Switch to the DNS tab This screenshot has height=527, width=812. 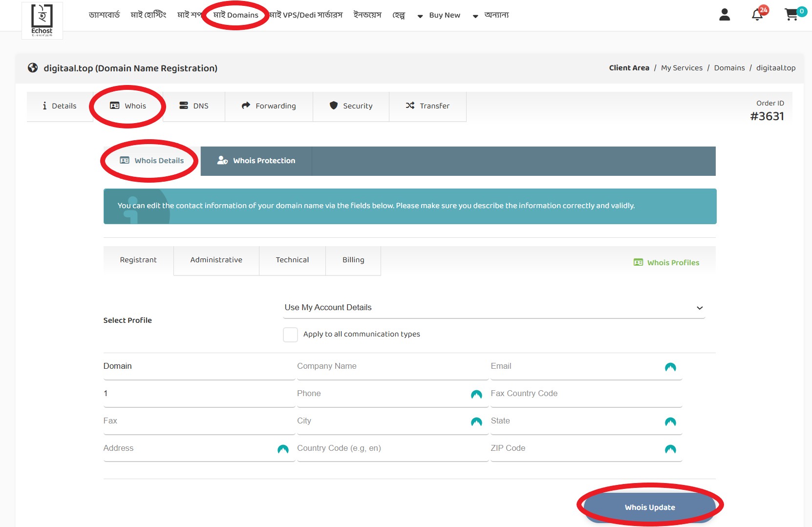(x=194, y=106)
